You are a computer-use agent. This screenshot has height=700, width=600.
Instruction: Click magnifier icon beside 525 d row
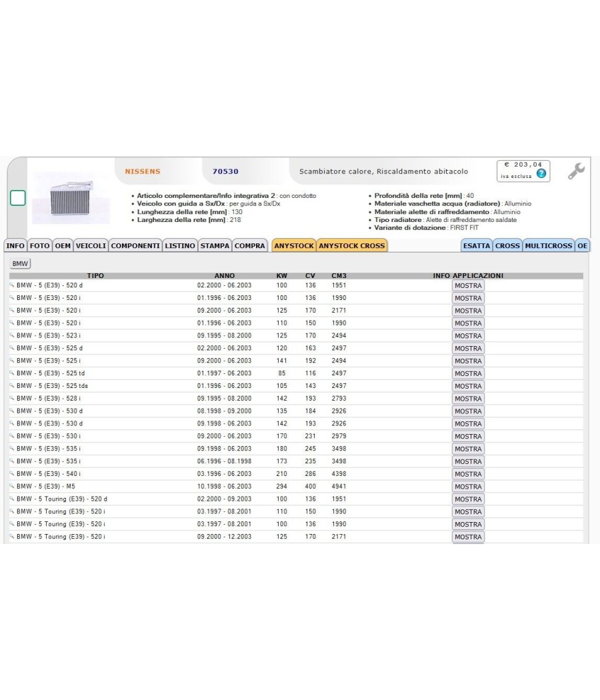(x=12, y=348)
